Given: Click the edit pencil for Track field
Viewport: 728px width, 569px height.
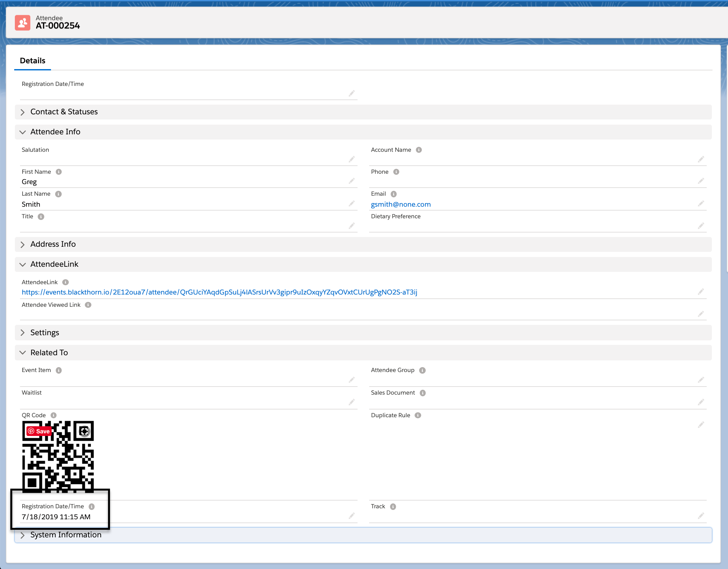Looking at the screenshot, I should [x=701, y=516].
